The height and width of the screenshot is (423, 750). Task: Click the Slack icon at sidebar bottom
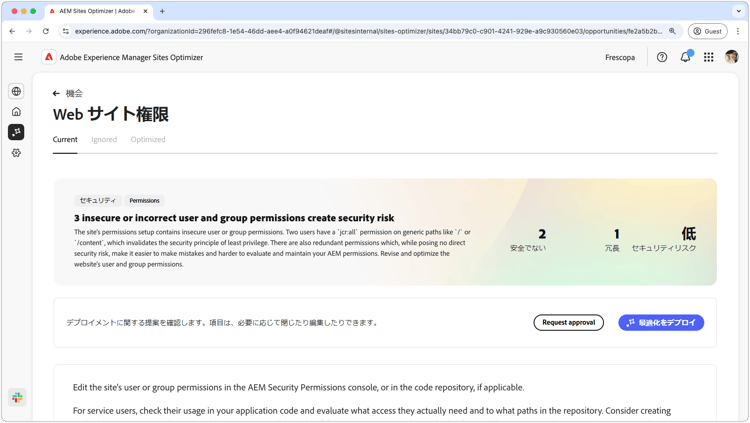point(17,397)
